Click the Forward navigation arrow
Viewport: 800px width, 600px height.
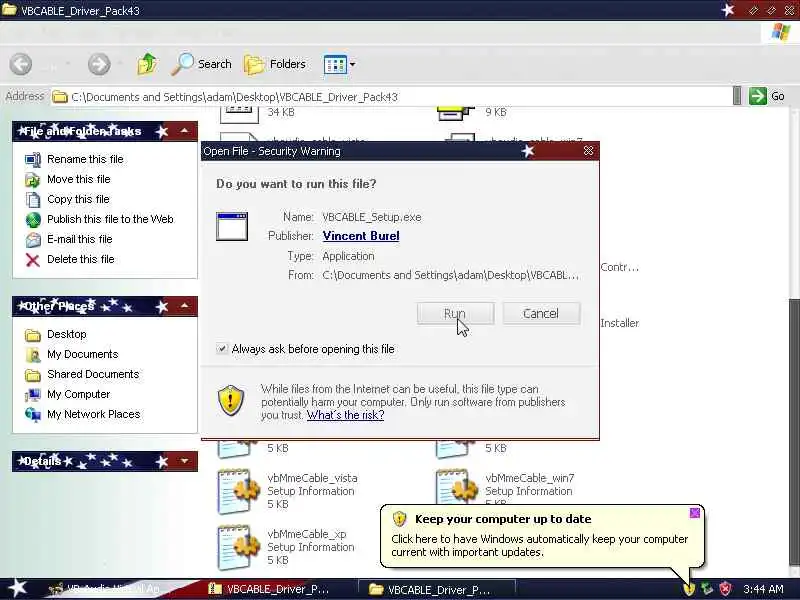[x=99, y=64]
